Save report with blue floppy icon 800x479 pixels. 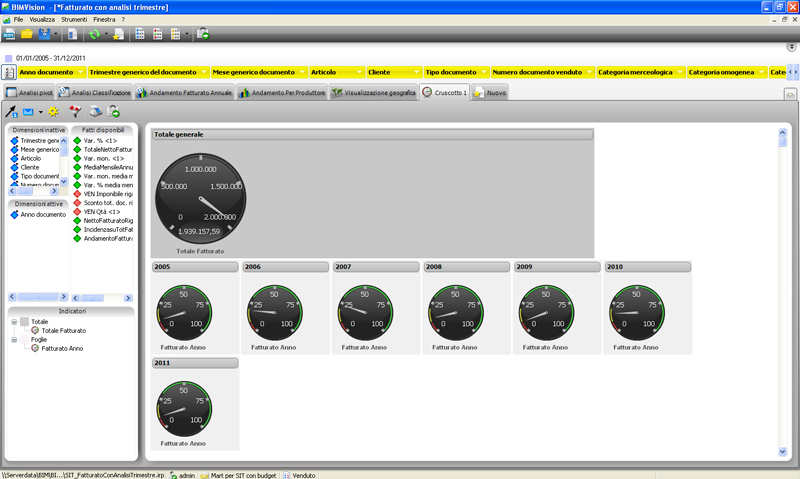tap(44, 34)
